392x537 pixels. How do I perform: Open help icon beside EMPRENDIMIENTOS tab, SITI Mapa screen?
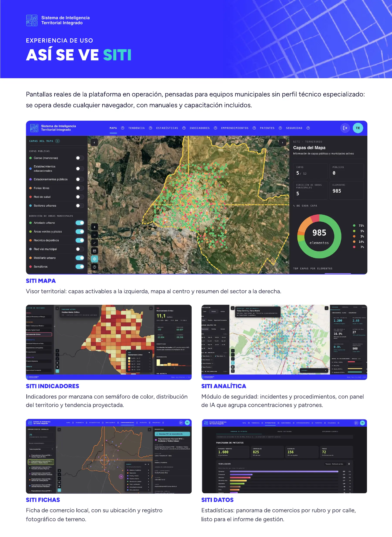click(x=254, y=128)
